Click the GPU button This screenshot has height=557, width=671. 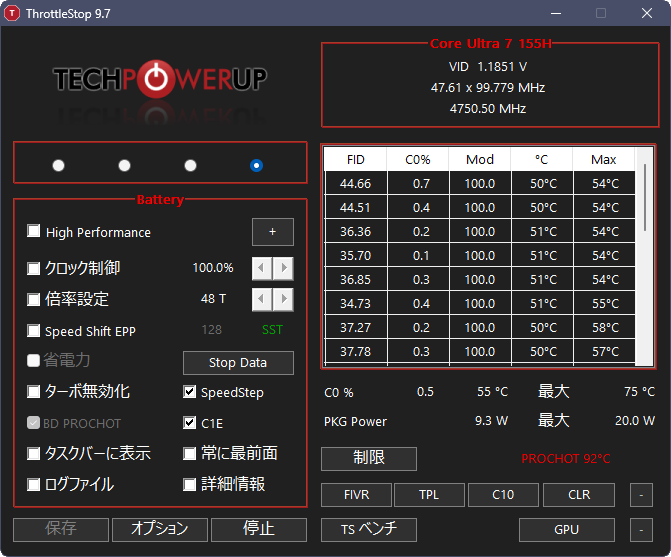(x=567, y=530)
